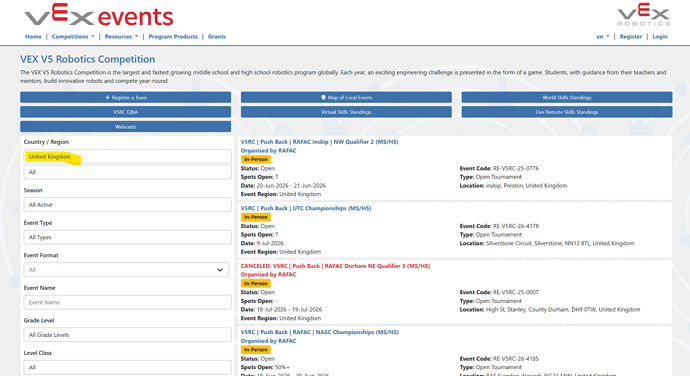Open RAFAC Inskip NW Qualifier 2 event

[x=319, y=142]
